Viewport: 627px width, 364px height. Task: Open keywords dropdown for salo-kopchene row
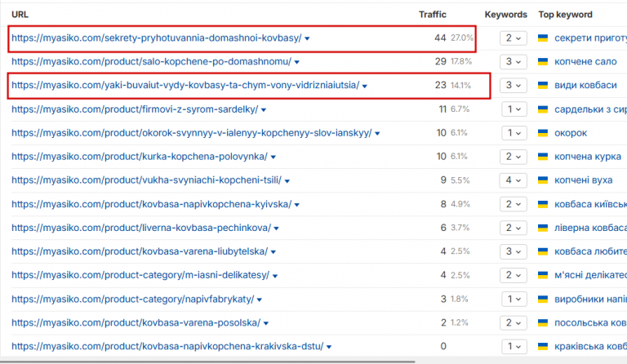(x=513, y=61)
